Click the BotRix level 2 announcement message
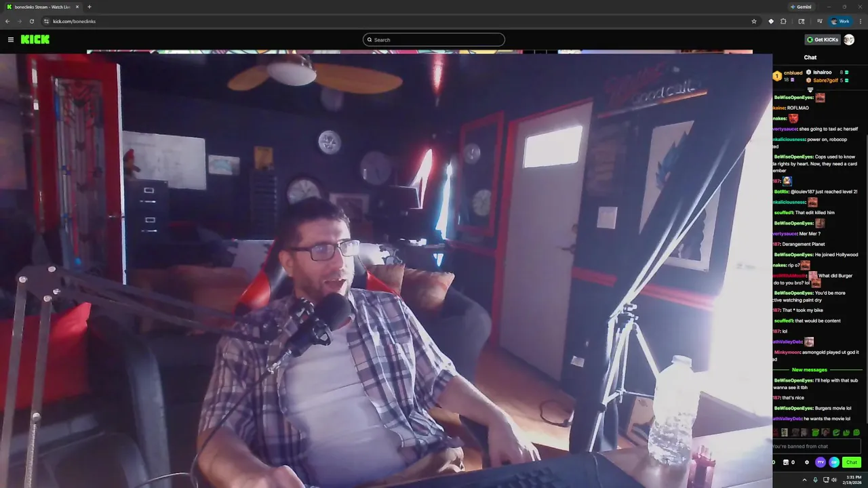Viewport: 868px width, 488px height. click(816, 192)
